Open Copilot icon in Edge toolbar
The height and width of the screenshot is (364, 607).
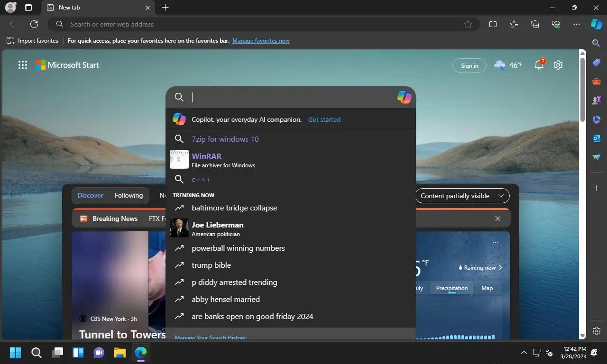(597, 24)
